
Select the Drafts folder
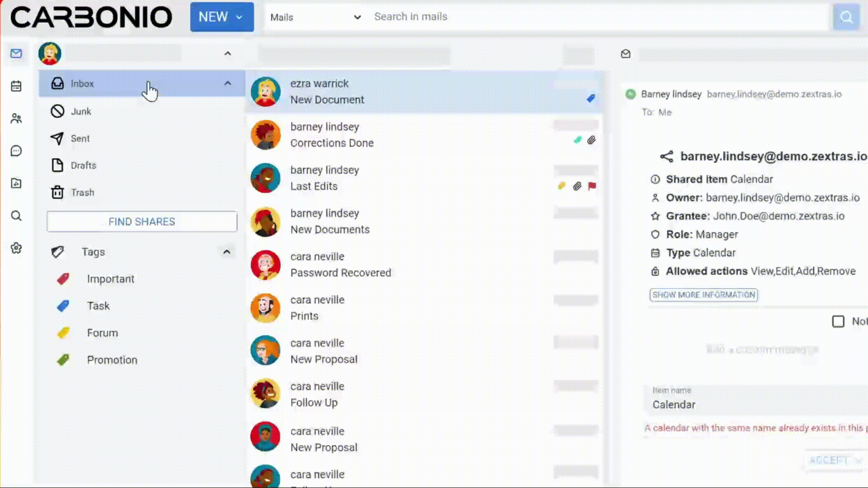point(83,165)
